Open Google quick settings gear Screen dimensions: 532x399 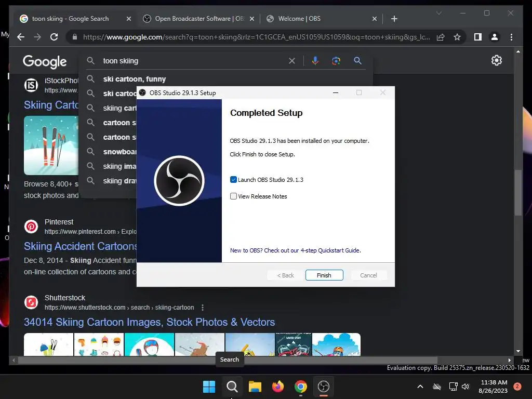(x=496, y=60)
